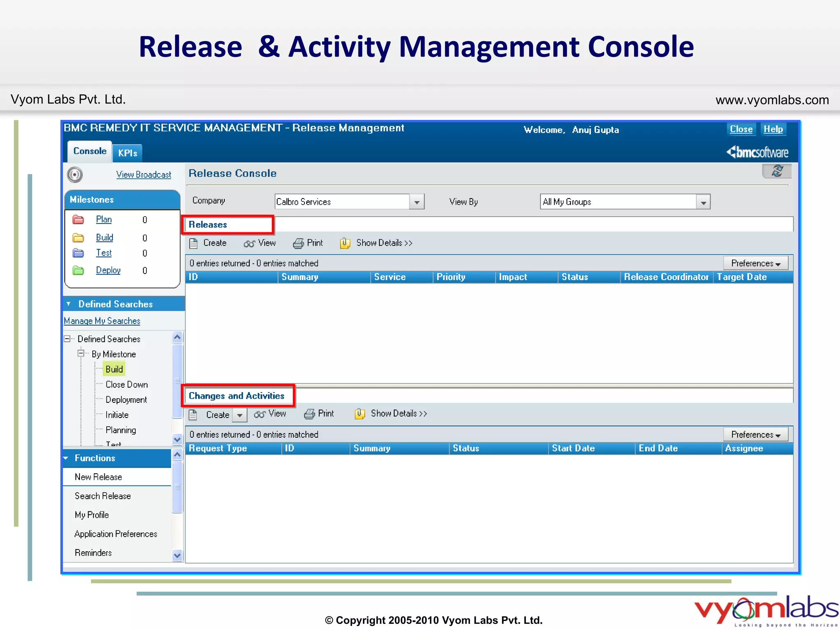Sort Releases by Release Coordinator column
This screenshot has width=840, height=630.
pyautogui.click(x=667, y=277)
